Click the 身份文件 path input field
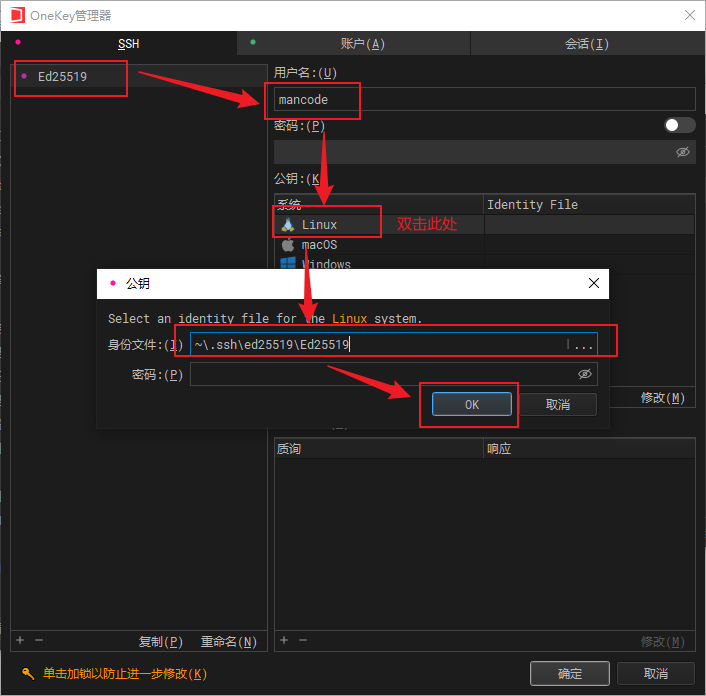This screenshot has height=696, width=706. click(x=378, y=345)
